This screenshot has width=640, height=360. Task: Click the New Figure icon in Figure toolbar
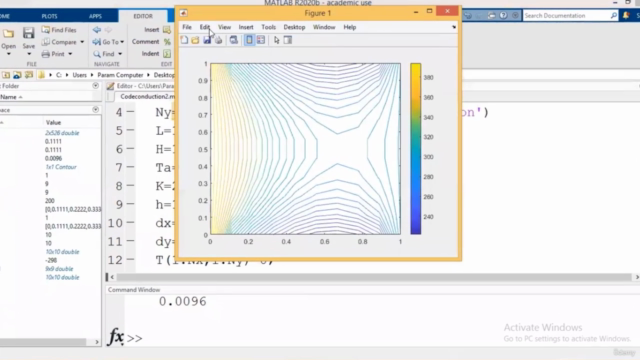[184, 40]
